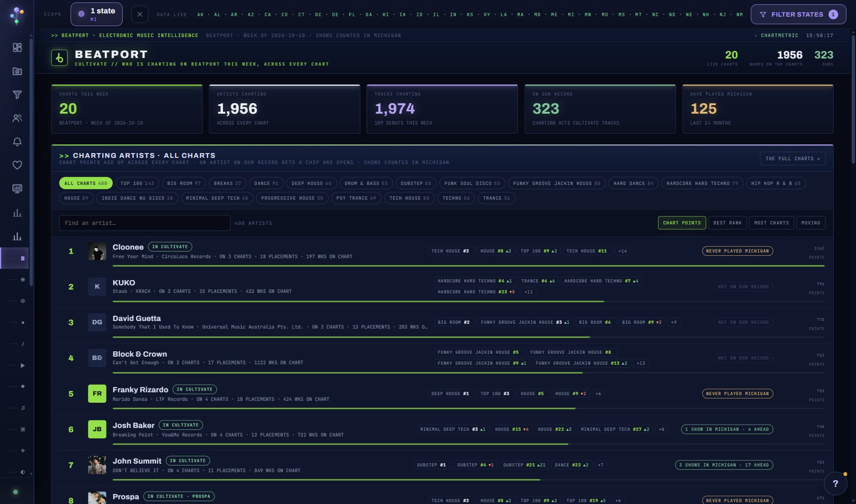Open the Filter States dropdown
Viewport: 856px width, 504px height.
[798, 14]
